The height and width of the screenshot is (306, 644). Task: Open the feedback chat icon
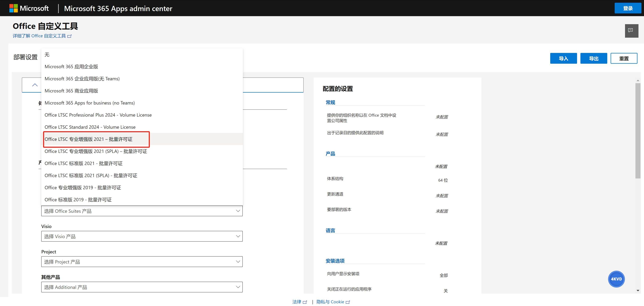coord(631,31)
